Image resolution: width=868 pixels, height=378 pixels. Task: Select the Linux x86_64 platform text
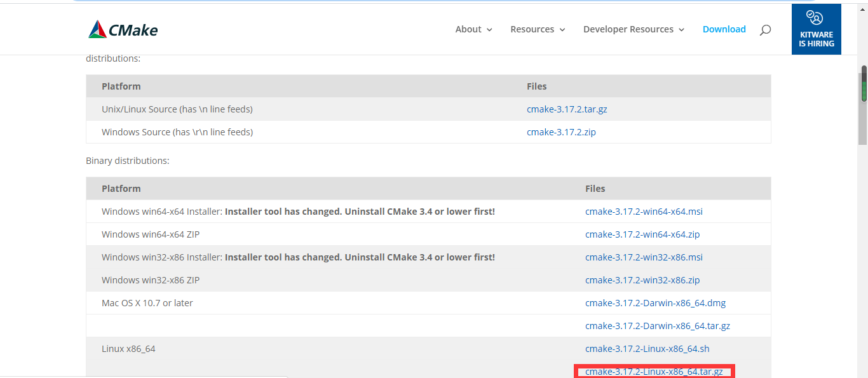click(128, 349)
